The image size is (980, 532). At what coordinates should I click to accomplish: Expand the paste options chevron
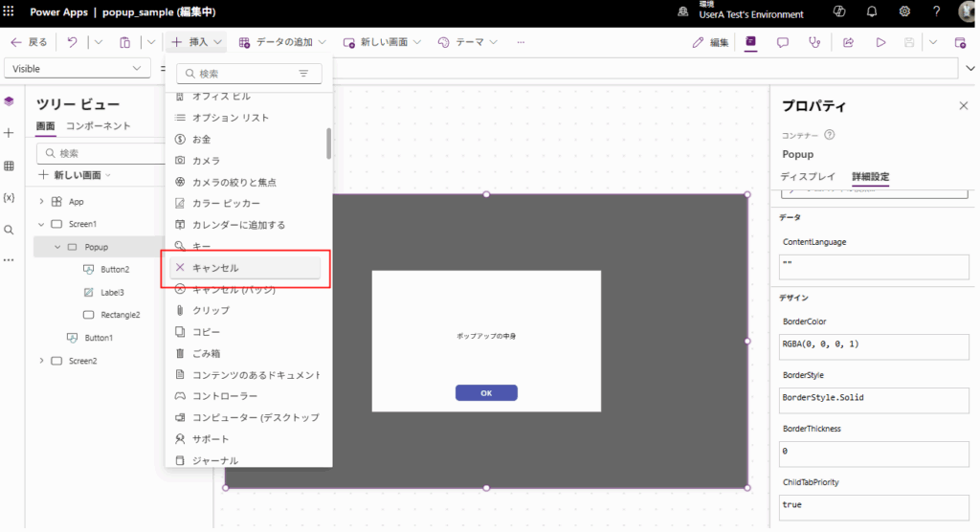151,42
